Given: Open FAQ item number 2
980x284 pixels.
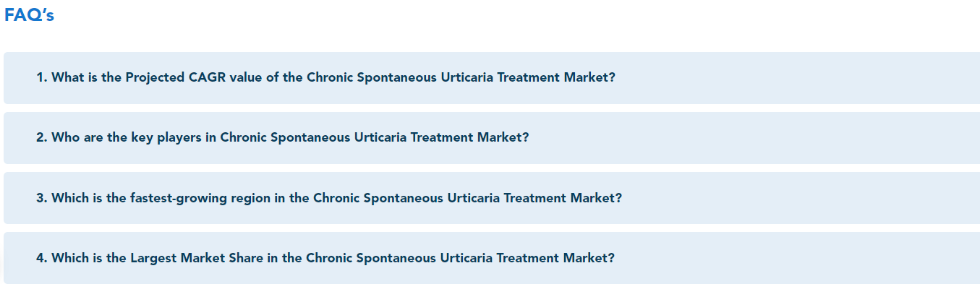Looking at the screenshot, I should point(492,137).
